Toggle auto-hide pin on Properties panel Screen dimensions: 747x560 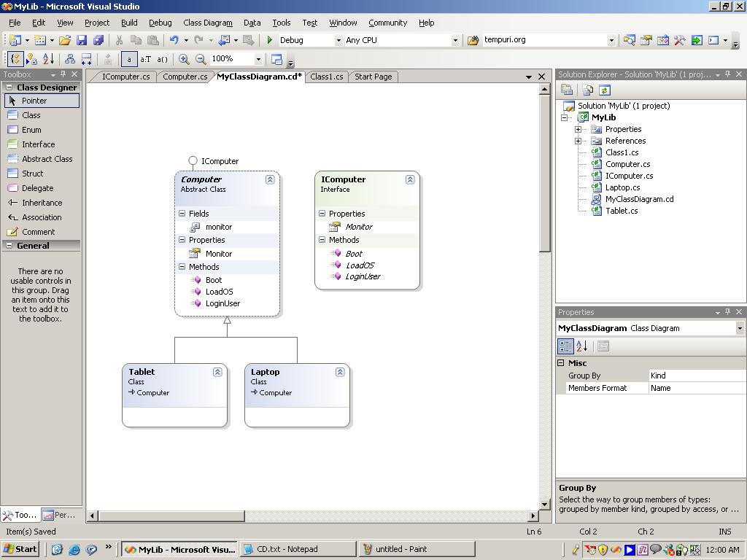tap(728, 312)
